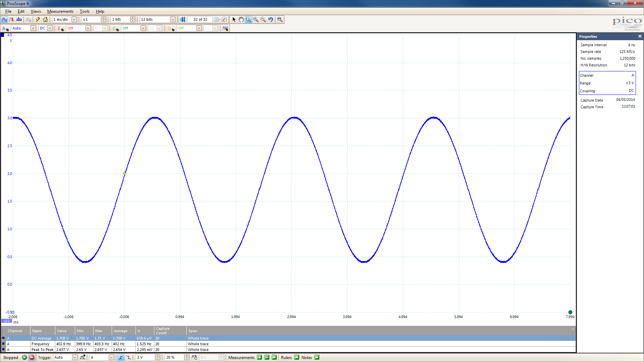Select the Frequency measurement row

pos(288,344)
